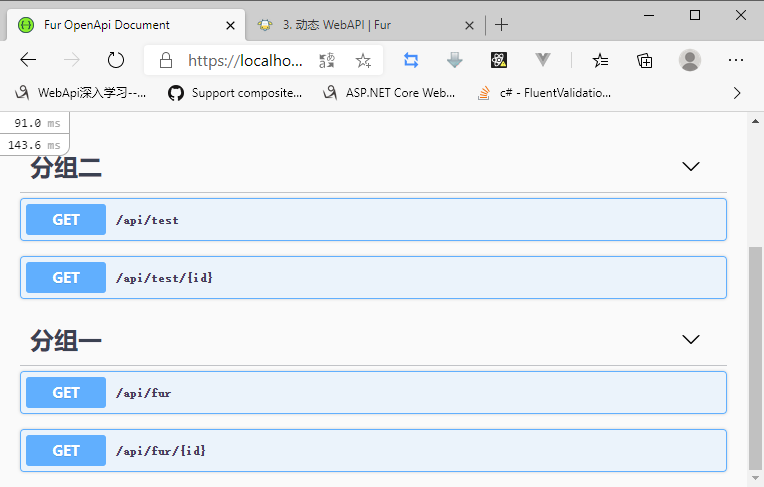Click the browser back arrow

point(28,60)
